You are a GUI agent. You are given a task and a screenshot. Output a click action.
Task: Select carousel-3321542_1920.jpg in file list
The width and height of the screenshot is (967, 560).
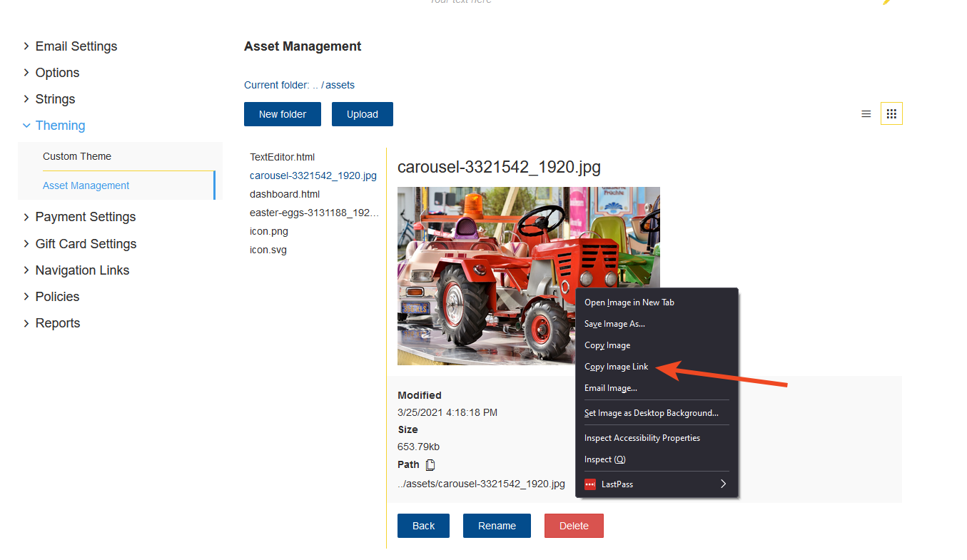(x=313, y=175)
